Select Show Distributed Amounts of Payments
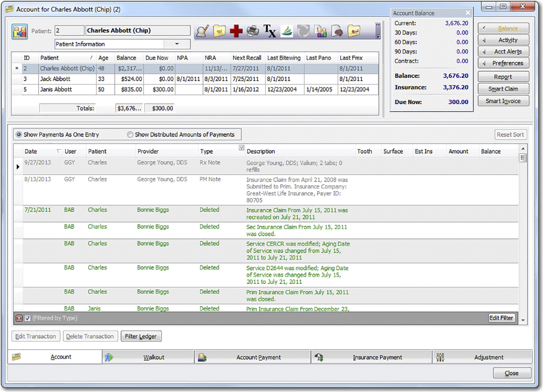Viewport: 543px width, 392px height. (130, 134)
